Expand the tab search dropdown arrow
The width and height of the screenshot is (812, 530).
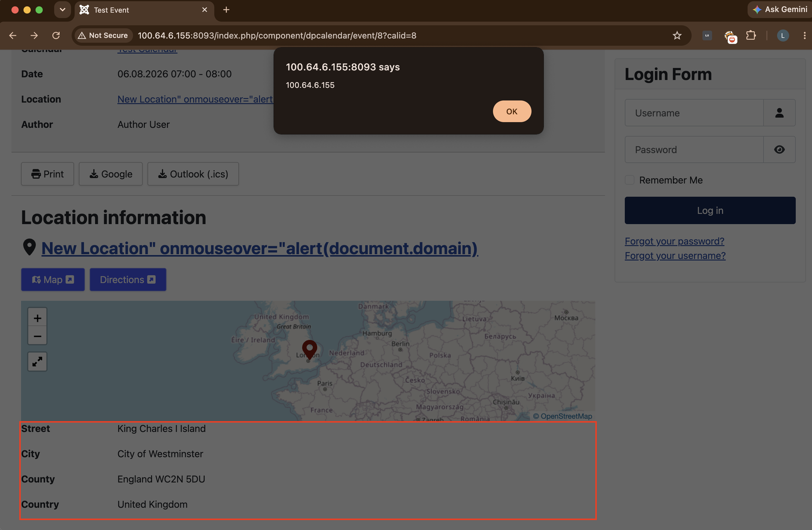(62, 10)
